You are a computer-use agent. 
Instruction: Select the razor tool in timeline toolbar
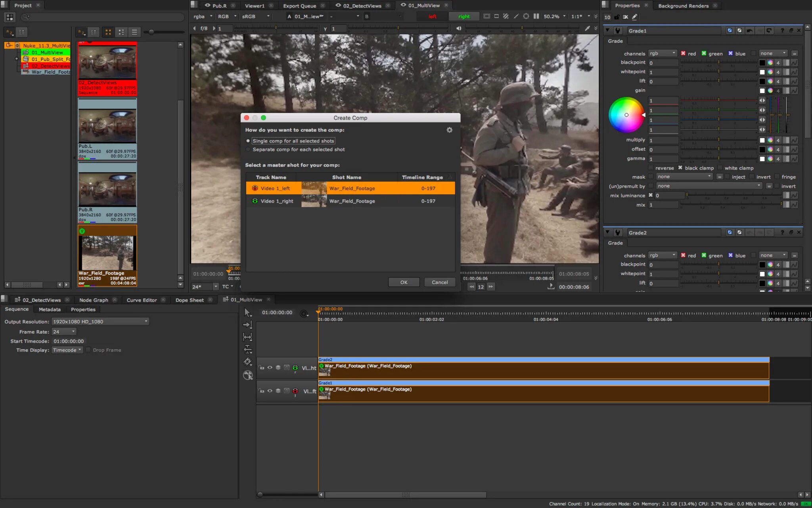(247, 362)
